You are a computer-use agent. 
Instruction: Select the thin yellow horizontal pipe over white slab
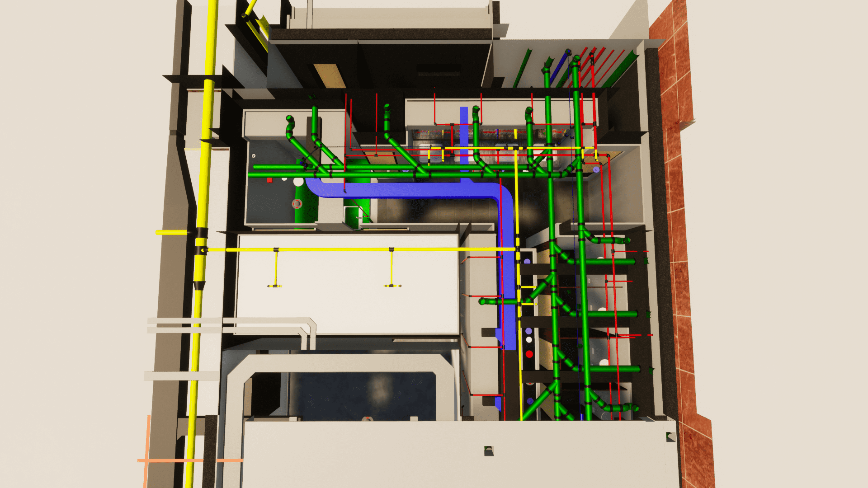click(362, 249)
